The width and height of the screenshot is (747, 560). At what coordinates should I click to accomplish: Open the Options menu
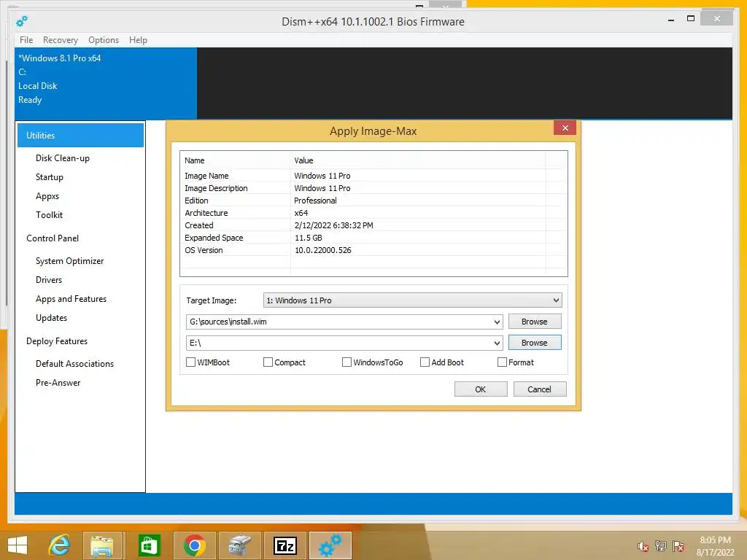[x=104, y=40]
